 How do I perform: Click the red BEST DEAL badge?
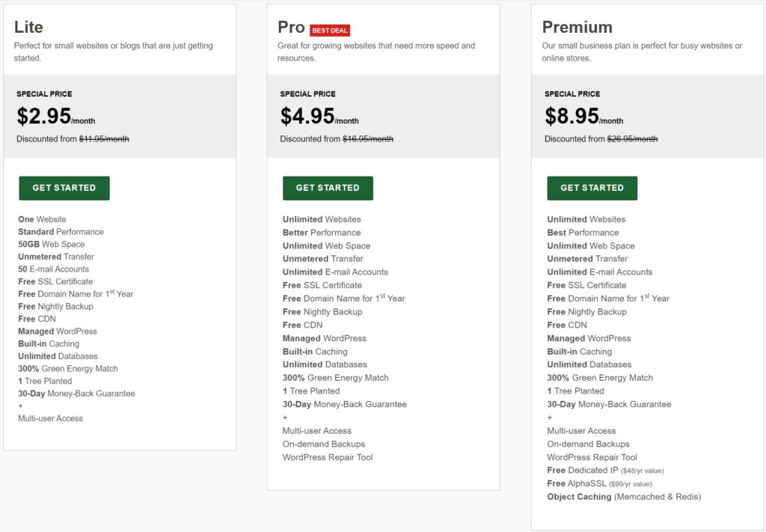[x=330, y=30]
